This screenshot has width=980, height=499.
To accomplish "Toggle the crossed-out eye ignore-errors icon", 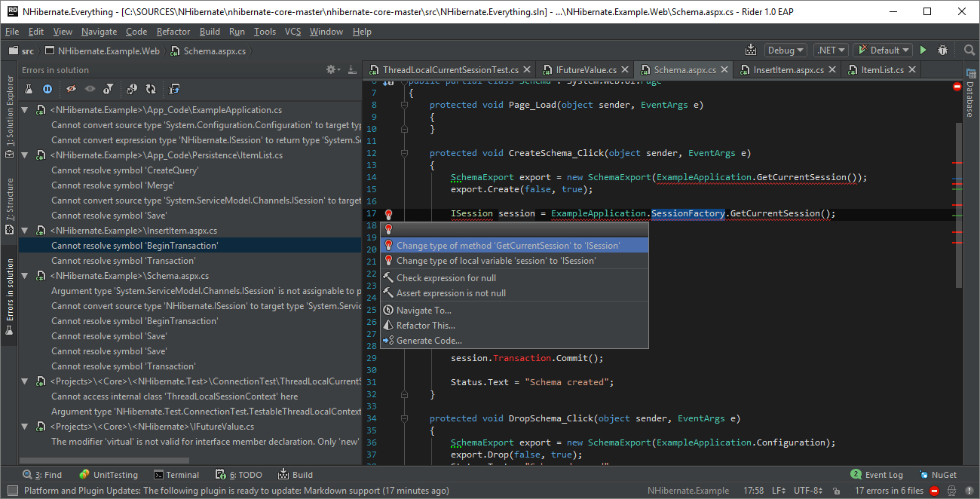I will (x=71, y=89).
